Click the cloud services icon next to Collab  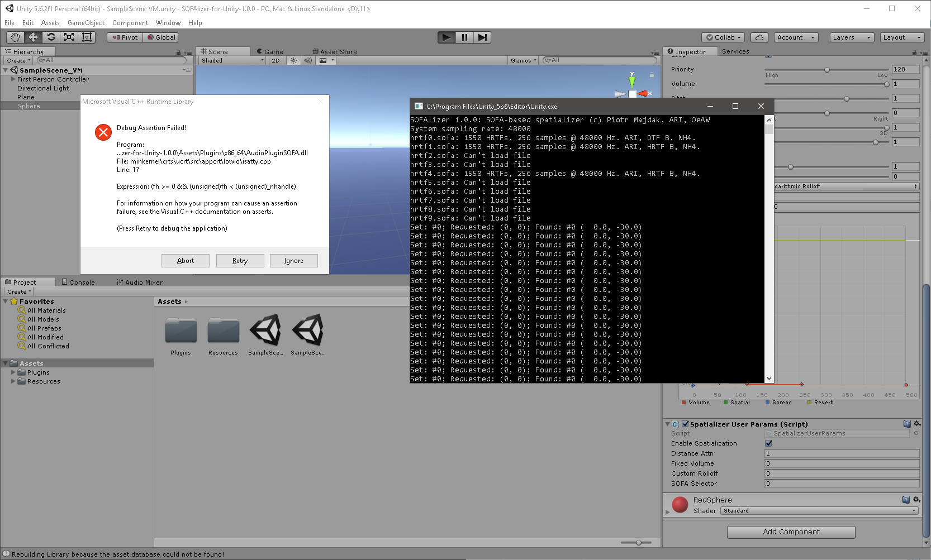[x=759, y=37]
